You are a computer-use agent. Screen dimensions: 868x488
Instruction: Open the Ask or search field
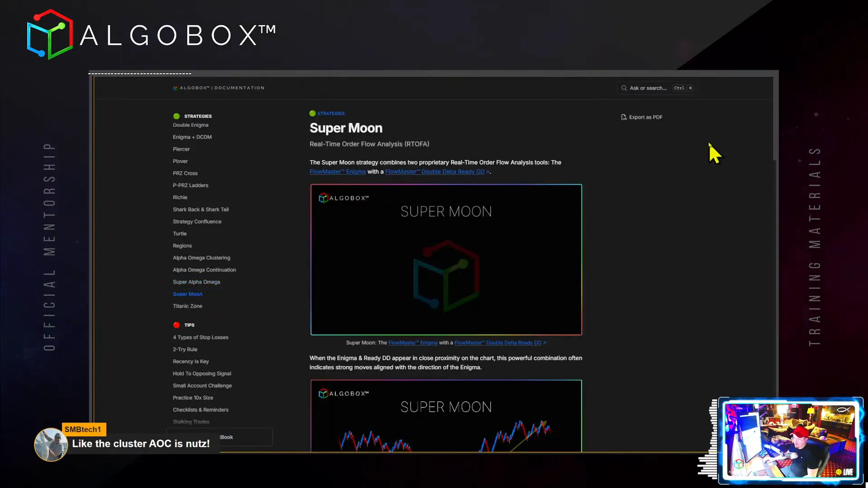pyautogui.click(x=657, y=88)
